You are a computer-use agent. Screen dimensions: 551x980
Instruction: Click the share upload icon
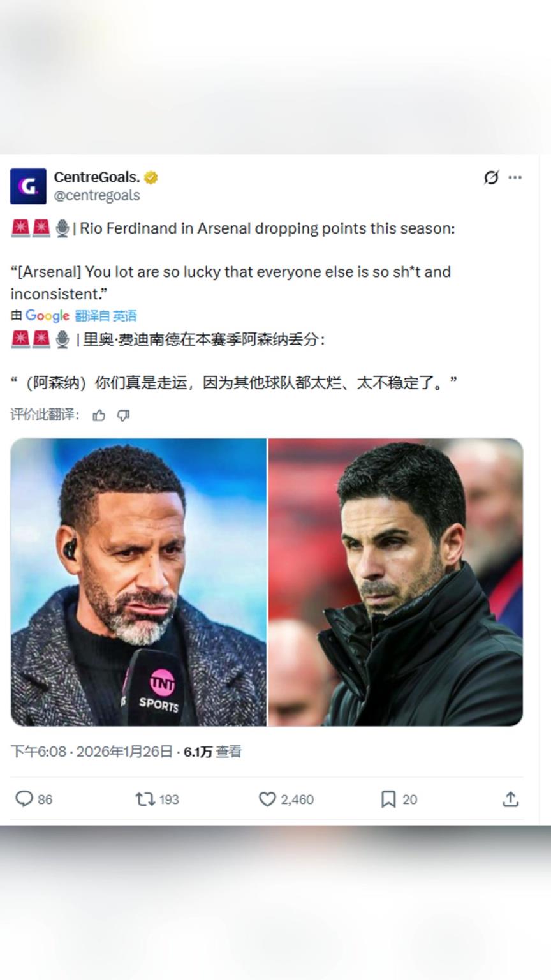(x=510, y=799)
